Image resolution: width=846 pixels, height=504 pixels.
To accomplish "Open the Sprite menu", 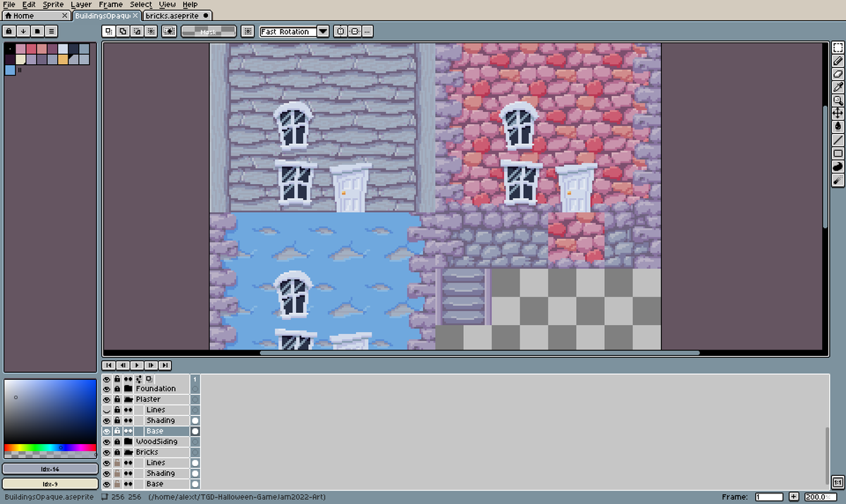I will [x=53, y=4].
